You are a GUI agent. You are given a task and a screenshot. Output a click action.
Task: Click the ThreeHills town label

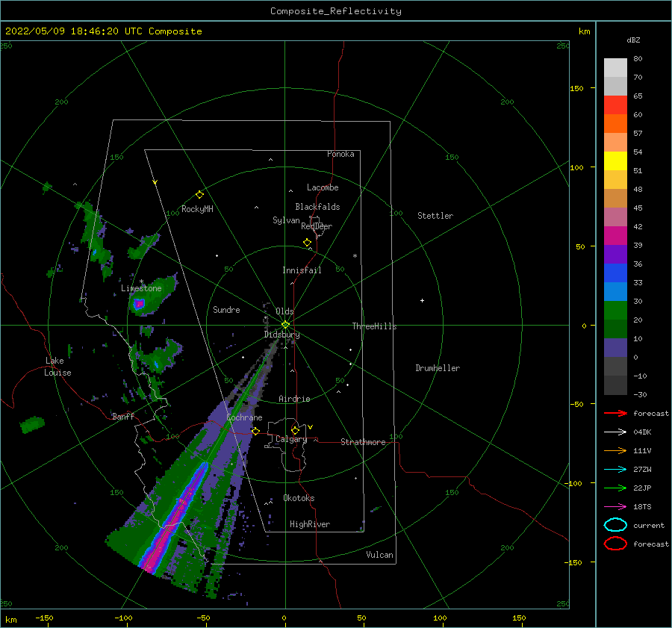pyautogui.click(x=374, y=326)
